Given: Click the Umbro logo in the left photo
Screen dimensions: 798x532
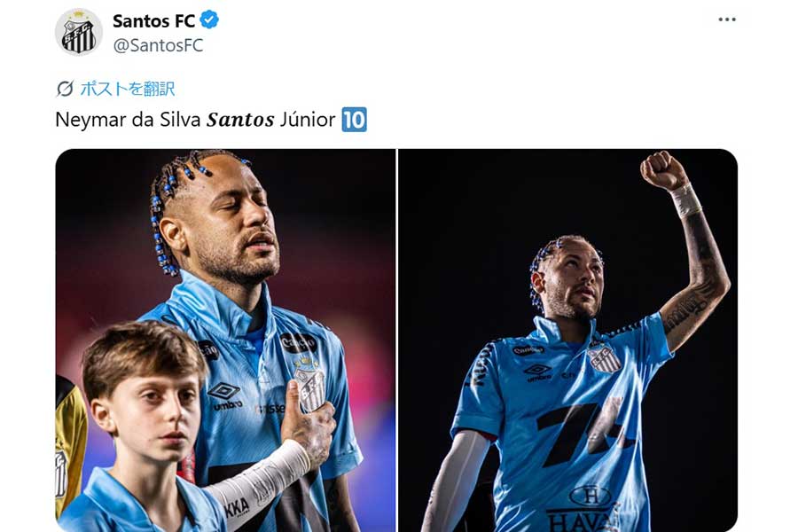Looking at the screenshot, I should tap(226, 396).
